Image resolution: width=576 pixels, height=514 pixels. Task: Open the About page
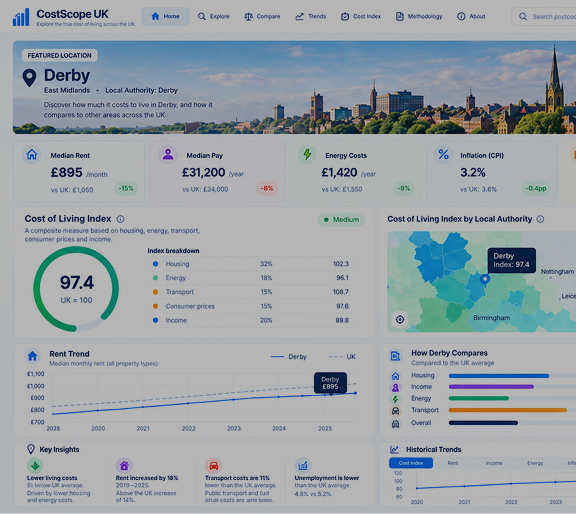pyautogui.click(x=471, y=16)
